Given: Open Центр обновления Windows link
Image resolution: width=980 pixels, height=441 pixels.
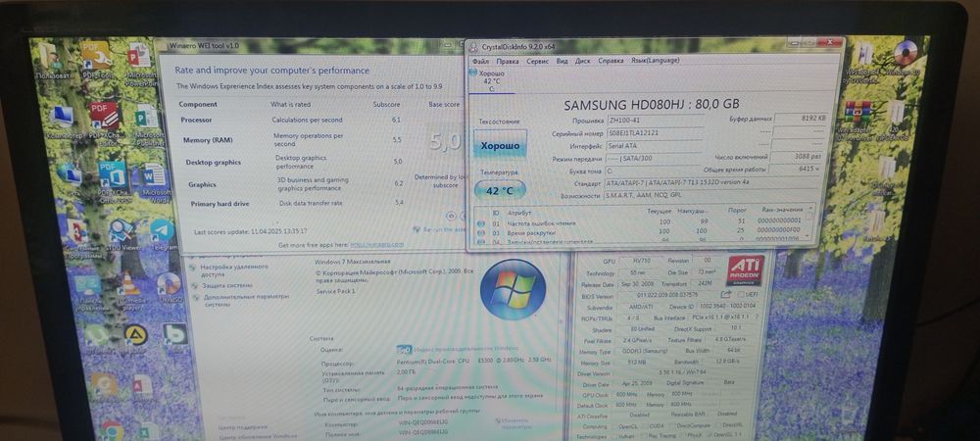Looking at the screenshot, I should pyautogui.click(x=258, y=437).
